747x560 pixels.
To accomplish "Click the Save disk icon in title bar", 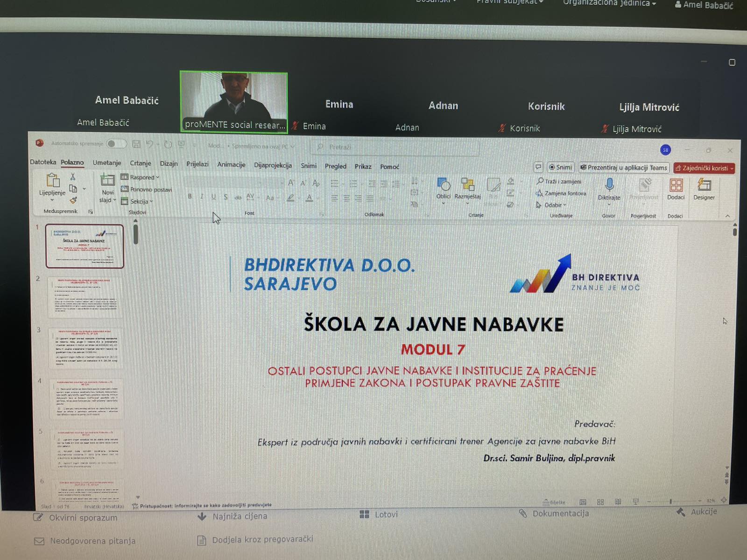I will click(x=136, y=144).
